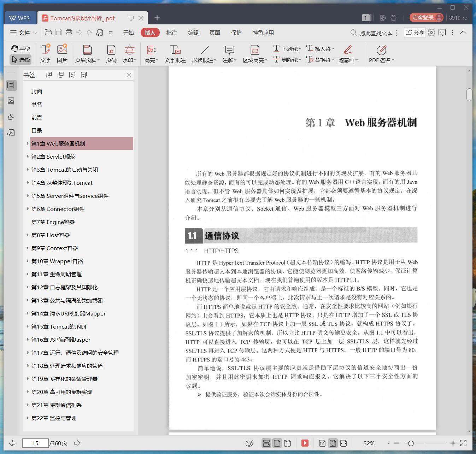Go to the WPS home tab
Viewport: 476px width, 454px height.
click(x=20, y=18)
